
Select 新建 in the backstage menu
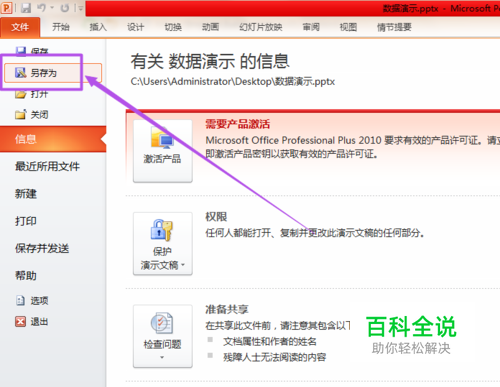click(26, 194)
